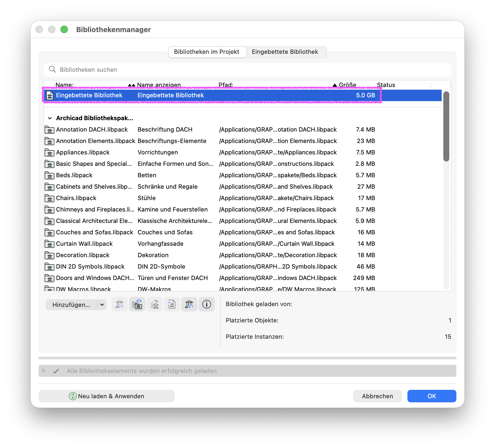
Task: Click Neu laden & Anwenden button
Action: pos(107,396)
